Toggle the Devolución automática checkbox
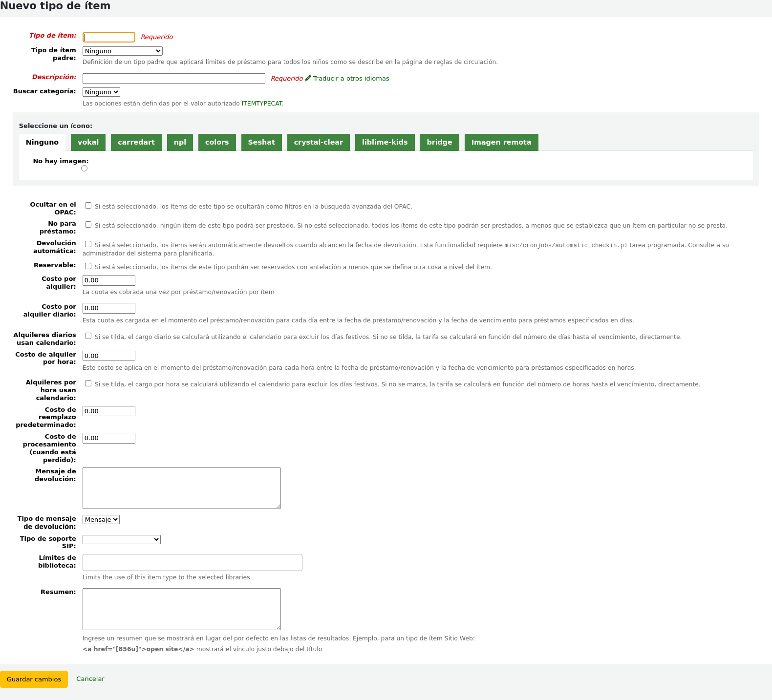This screenshot has height=700, width=772. tap(88, 244)
